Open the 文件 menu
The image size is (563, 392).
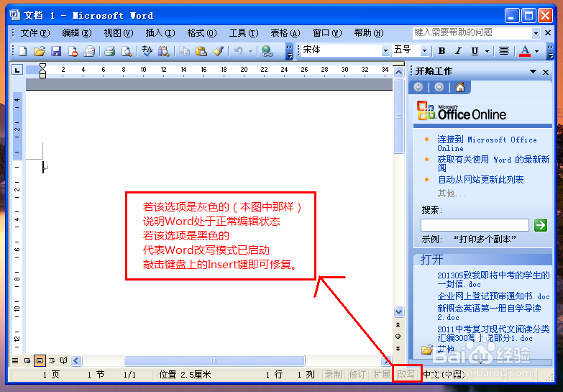[x=35, y=33]
